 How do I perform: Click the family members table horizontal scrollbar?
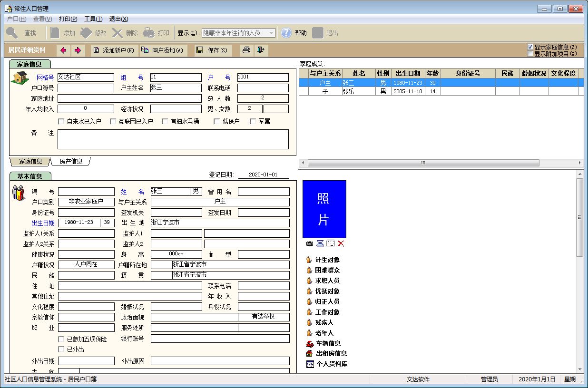point(423,163)
